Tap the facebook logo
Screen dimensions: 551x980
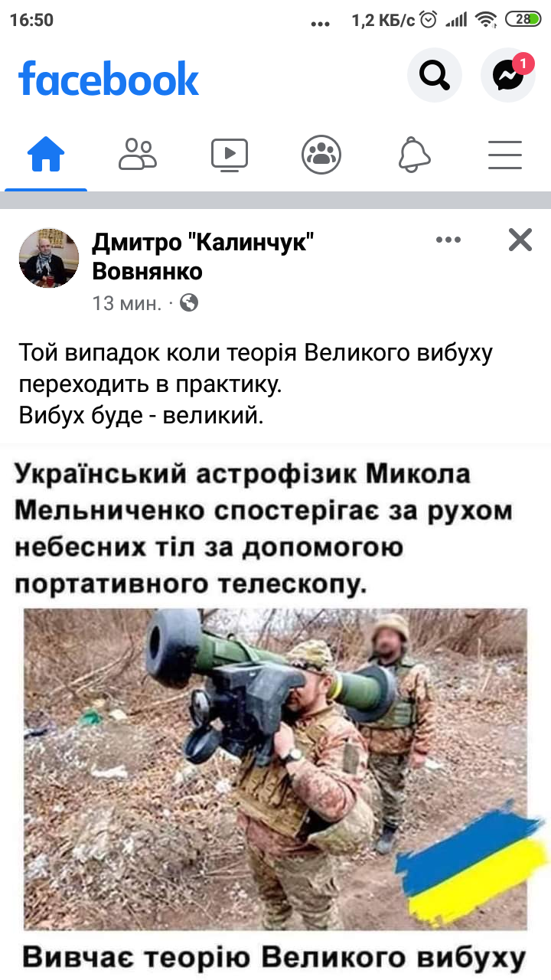click(x=108, y=78)
